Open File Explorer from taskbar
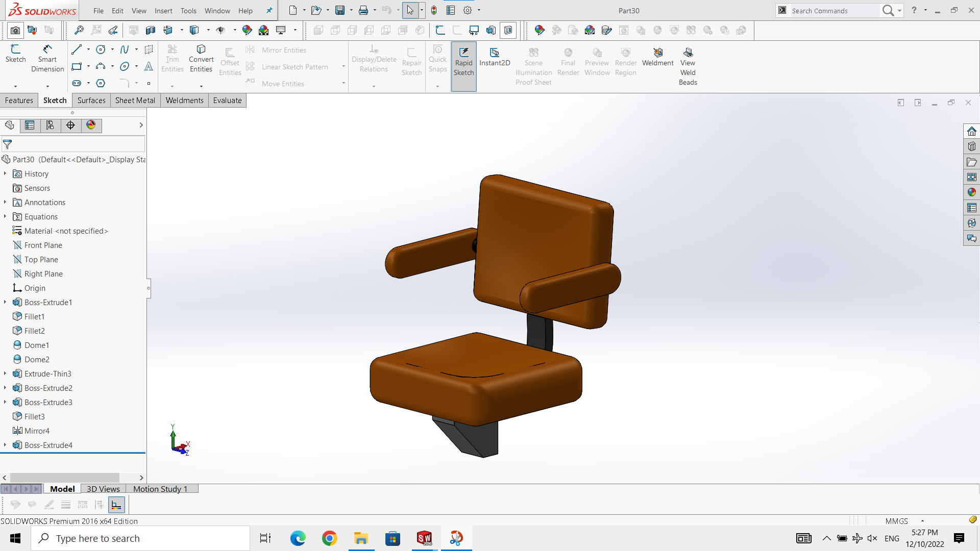 (361, 538)
